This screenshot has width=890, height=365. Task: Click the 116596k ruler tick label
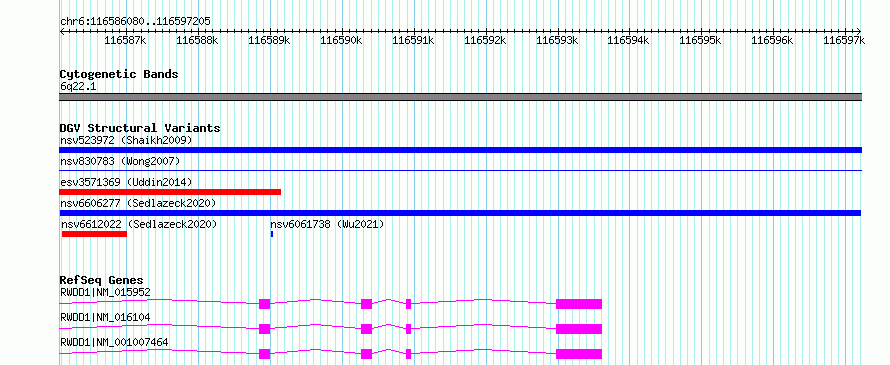[773, 40]
